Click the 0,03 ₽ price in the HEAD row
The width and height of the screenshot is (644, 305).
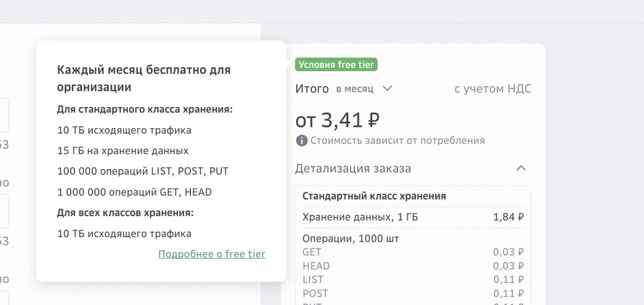[x=508, y=266]
